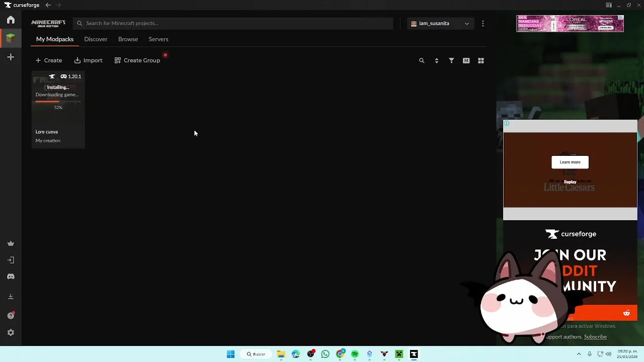The height and width of the screenshot is (362, 644).
Task: Click Replay on the video ad
Action: click(x=570, y=182)
